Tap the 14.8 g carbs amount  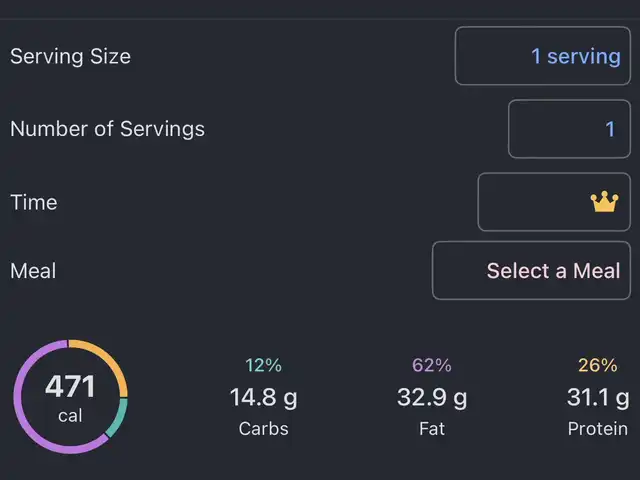coord(263,398)
